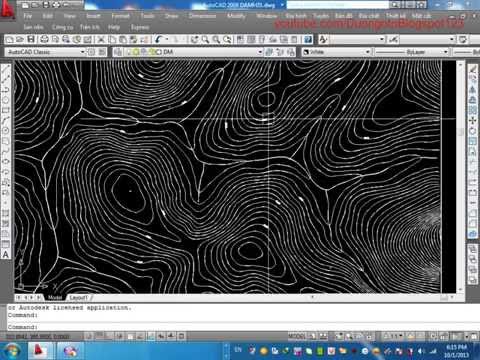Select the Hatch tool
This screenshot has height=360, width=480.
[6, 214]
